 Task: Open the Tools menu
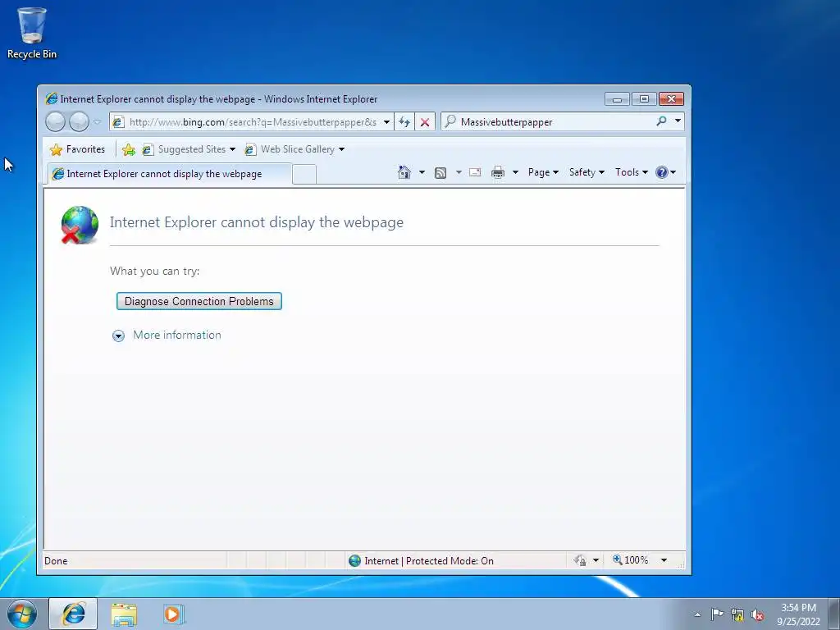click(x=631, y=172)
